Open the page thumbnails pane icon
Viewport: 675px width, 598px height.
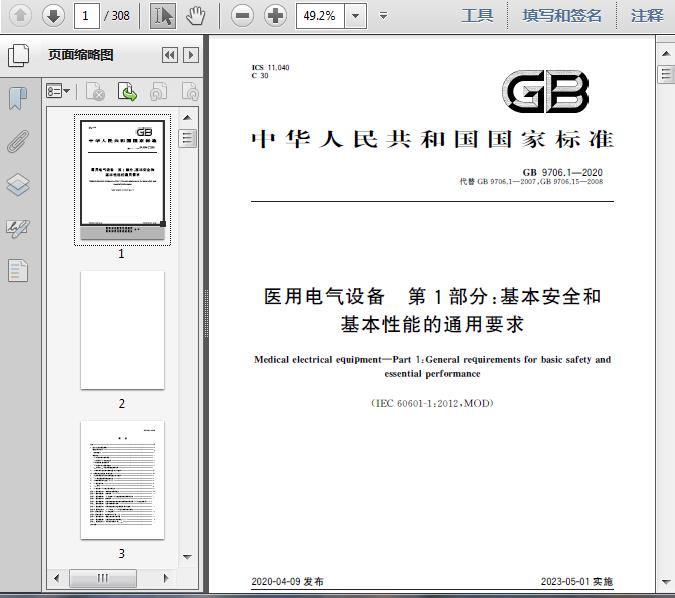(x=19, y=55)
